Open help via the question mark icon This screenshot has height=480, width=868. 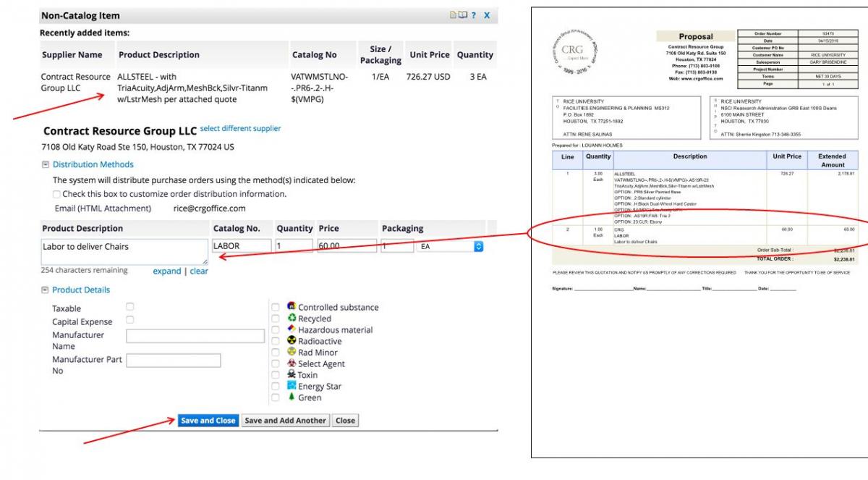click(x=473, y=15)
